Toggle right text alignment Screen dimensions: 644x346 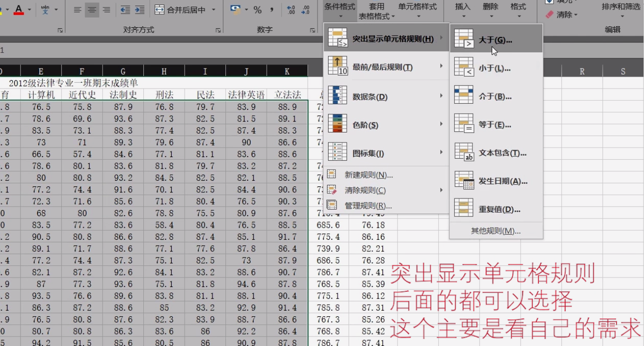[106, 9]
